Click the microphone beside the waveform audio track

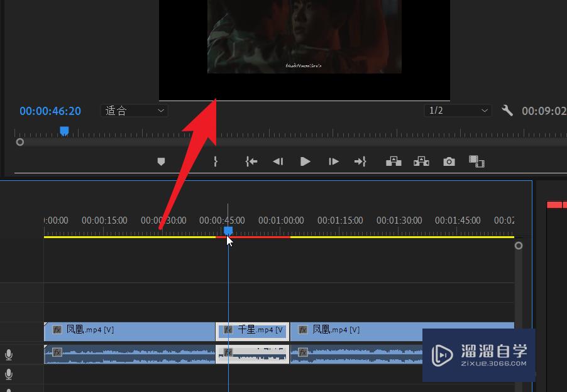click(x=9, y=355)
